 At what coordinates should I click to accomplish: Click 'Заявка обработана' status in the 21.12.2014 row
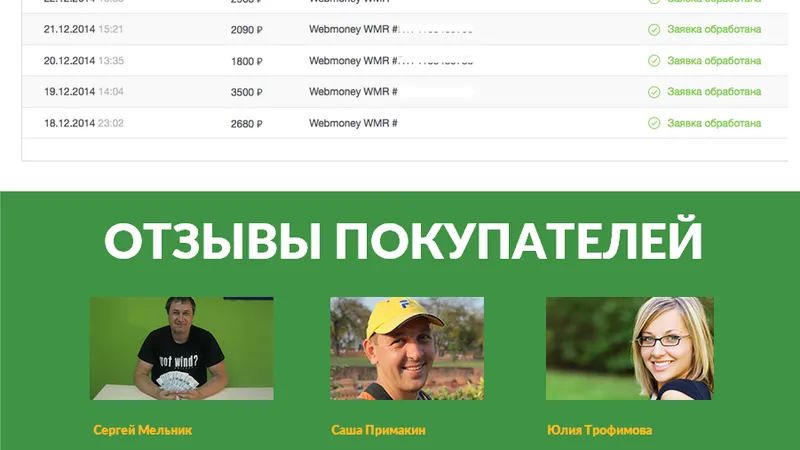714,29
